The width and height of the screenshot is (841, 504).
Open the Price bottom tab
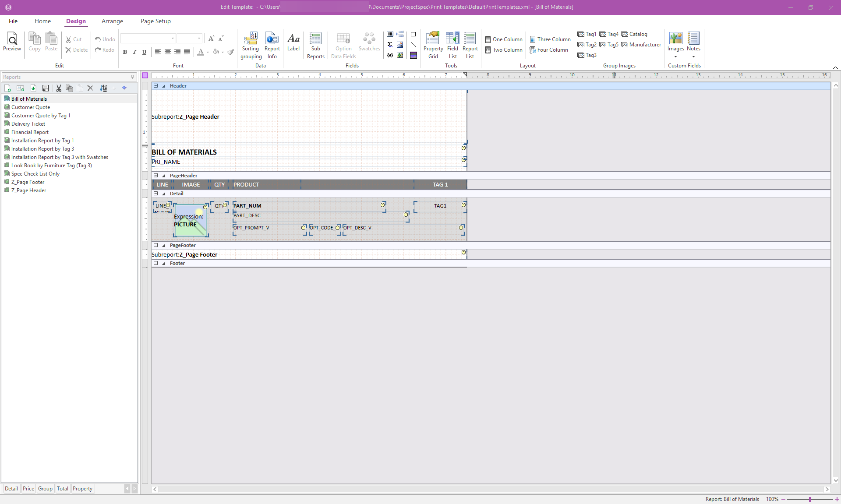(x=28, y=489)
